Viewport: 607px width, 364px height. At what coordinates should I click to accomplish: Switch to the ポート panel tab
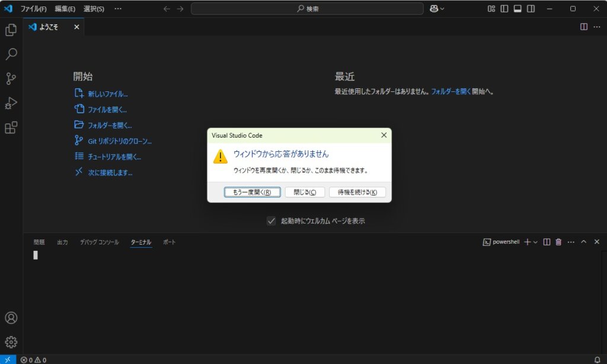pos(169,242)
